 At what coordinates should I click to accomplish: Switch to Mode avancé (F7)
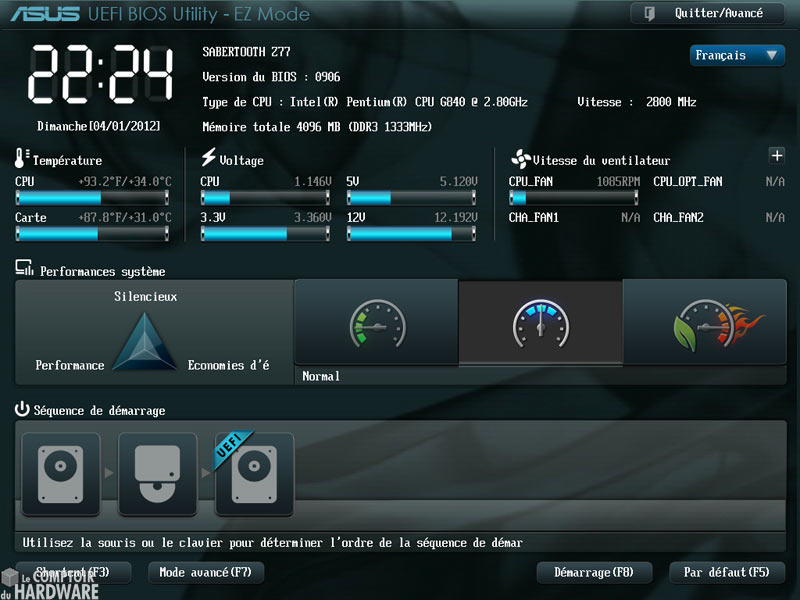(206, 572)
